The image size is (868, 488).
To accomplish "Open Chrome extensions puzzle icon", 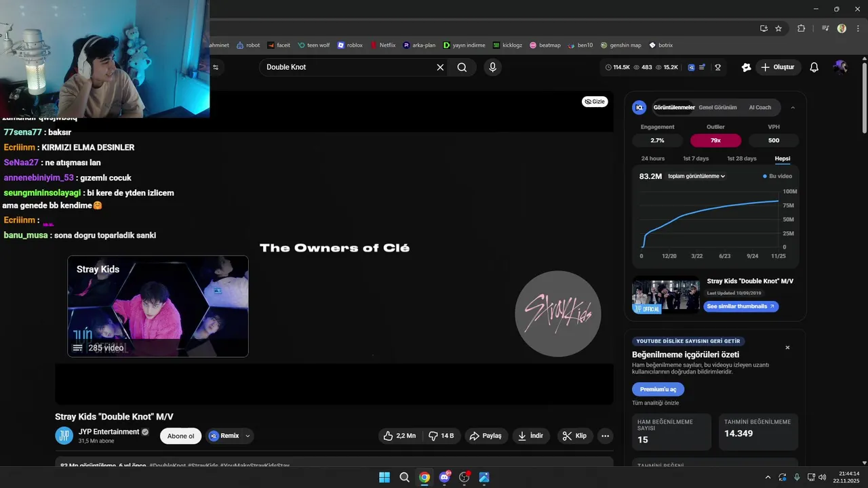I will click(801, 28).
